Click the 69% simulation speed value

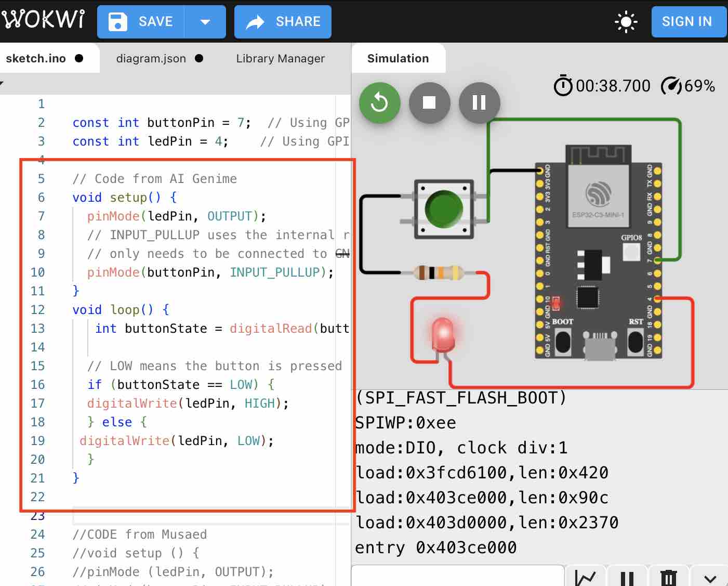[x=700, y=86]
